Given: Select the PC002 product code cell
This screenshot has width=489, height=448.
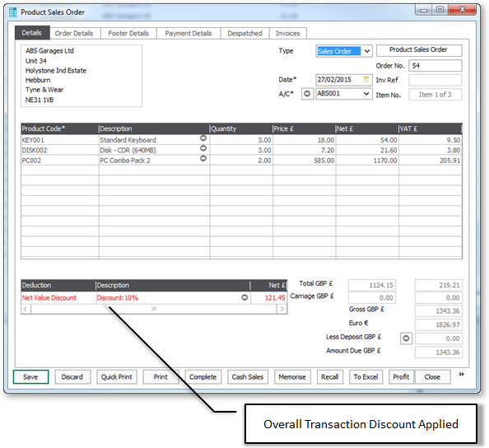Looking at the screenshot, I should point(60,161).
